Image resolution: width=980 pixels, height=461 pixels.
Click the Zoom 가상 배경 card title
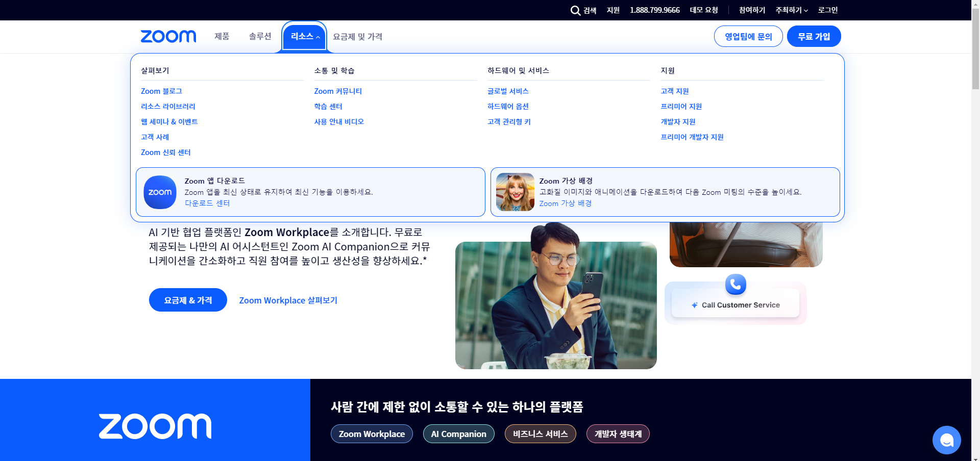tap(566, 181)
